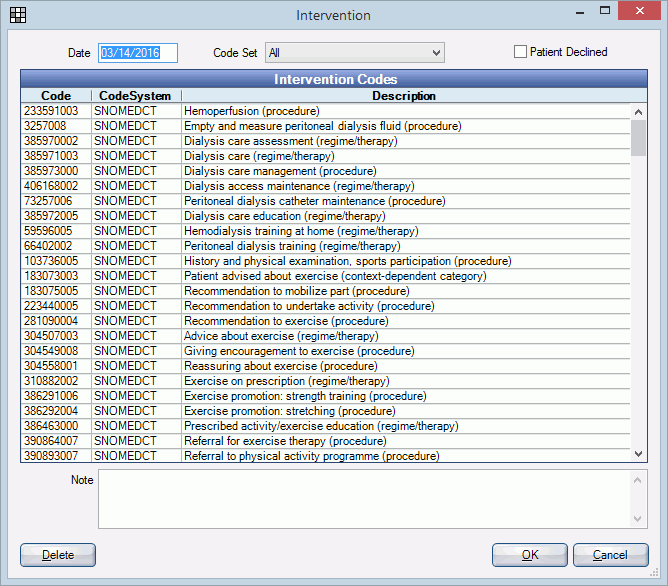
Task: Cancel the Intervention dialog
Action: point(610,555)
